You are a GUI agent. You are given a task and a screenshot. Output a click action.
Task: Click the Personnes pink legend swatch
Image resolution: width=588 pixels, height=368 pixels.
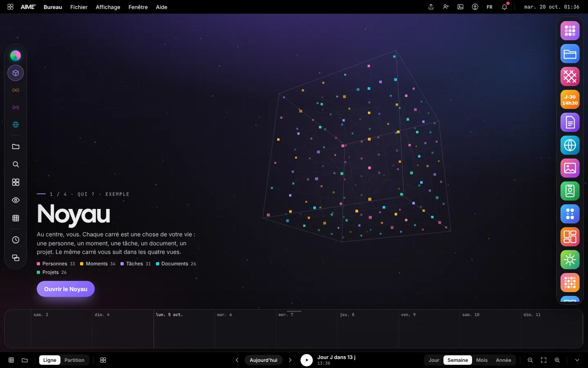coord(38,264)
